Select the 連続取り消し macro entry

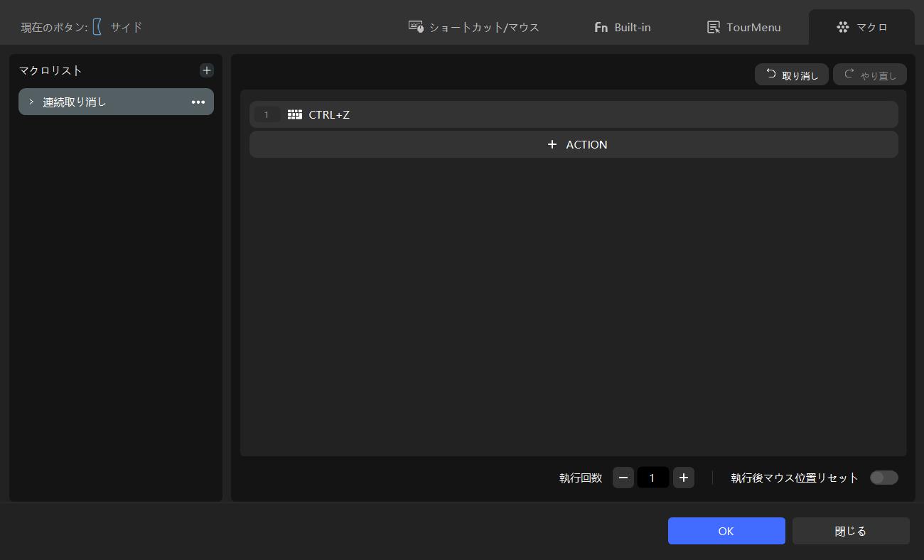tap(116, 102)
